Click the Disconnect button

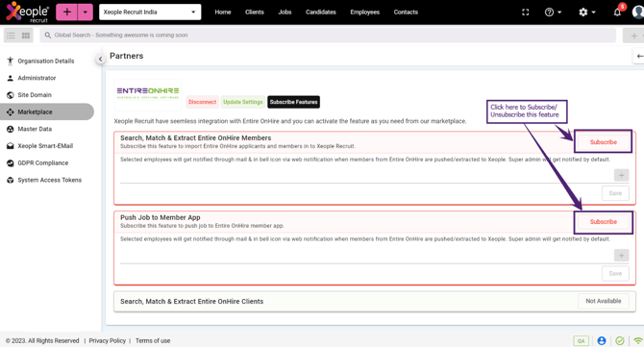tap(202, 102)
